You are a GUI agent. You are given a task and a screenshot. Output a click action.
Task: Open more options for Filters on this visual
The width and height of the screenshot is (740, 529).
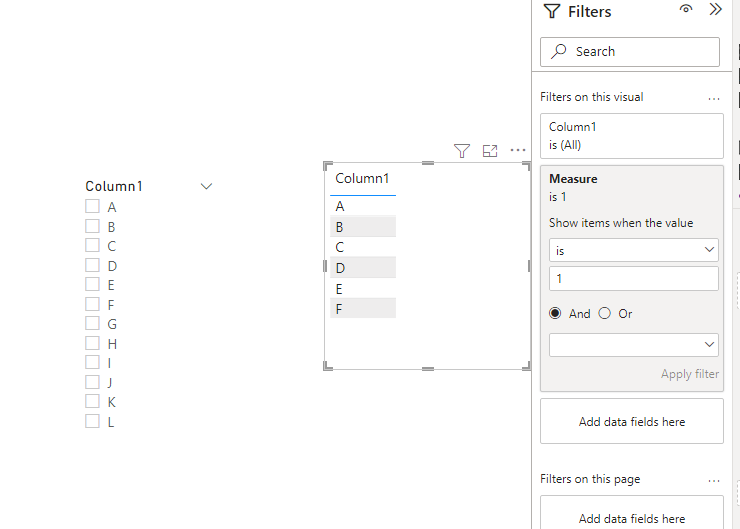click(714, 99)
